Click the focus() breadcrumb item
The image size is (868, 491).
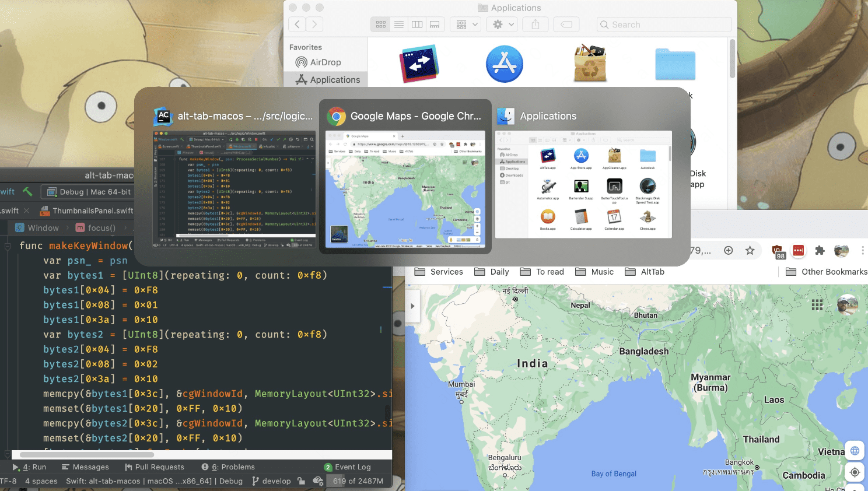[x=96, y=228]
